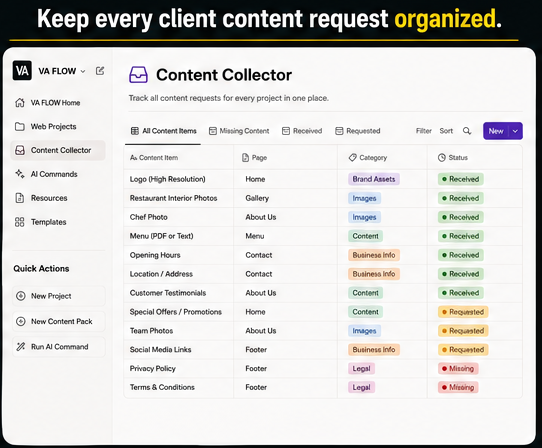Expand the VA FLOW workspace chevron
The width and height of the screenshot is (542, 448).
pos(83,71)
